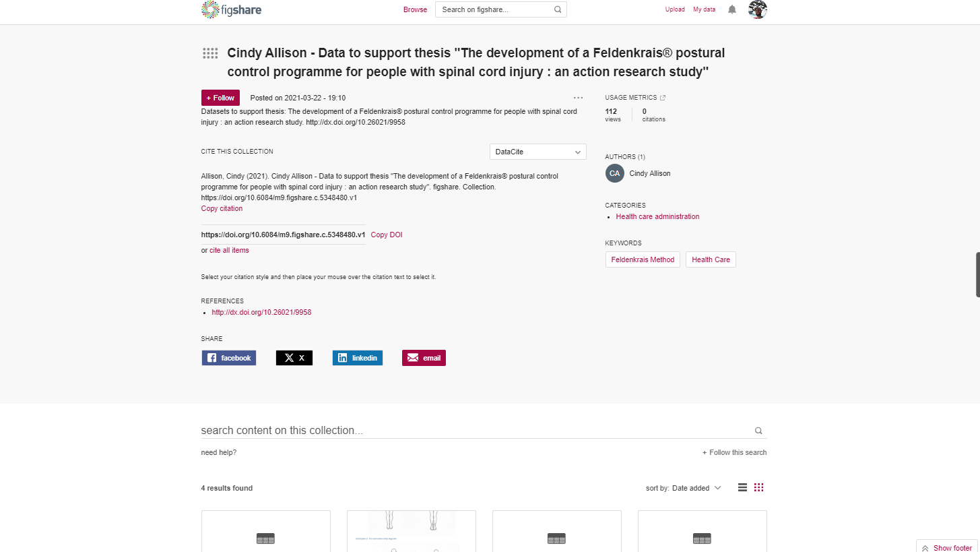The image size is (980, 552).
Task: Open usage metrics via the external link icon
Action: coord(662,97)
